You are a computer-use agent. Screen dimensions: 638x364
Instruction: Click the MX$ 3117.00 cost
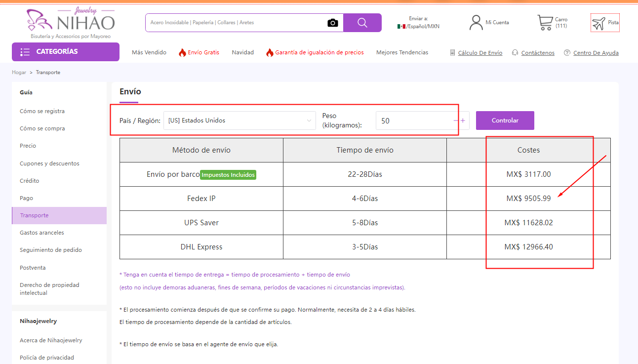(528, 174)
